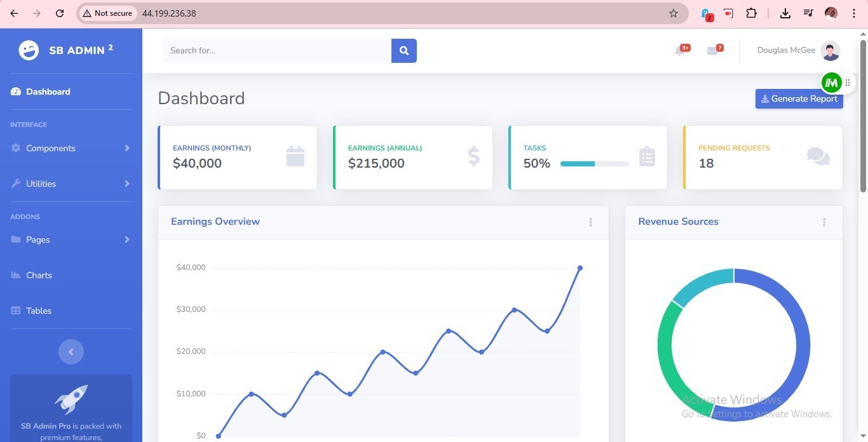The image size is (868, 442).
Task: Click the Components cog icon
Action: (16, 148)
